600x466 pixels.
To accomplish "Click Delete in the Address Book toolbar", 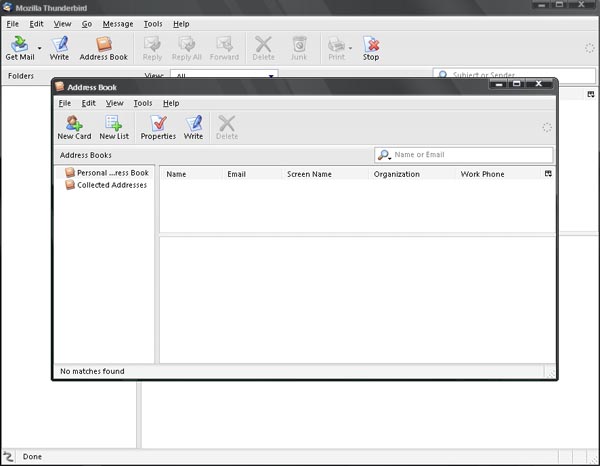I will [x=227, y=127].
